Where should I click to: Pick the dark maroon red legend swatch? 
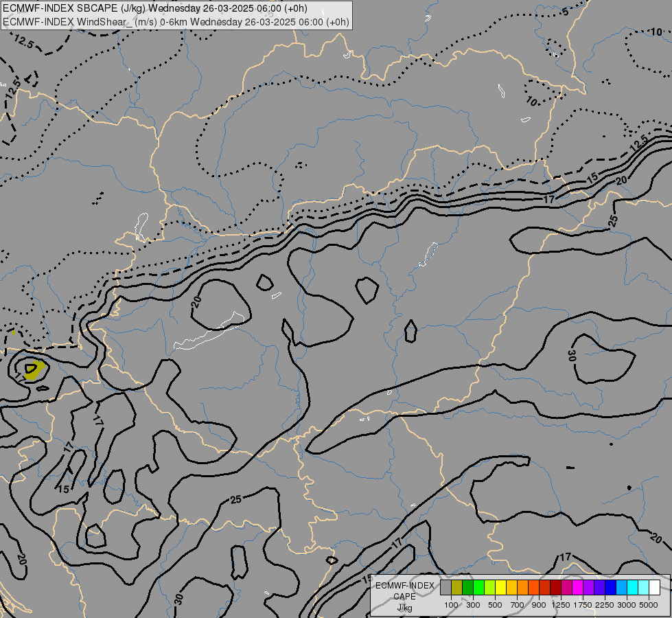click(555, 588)
